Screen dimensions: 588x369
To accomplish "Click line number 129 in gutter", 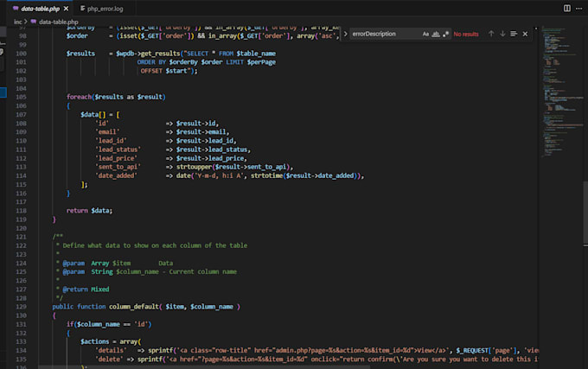I will tap(21, 307).
